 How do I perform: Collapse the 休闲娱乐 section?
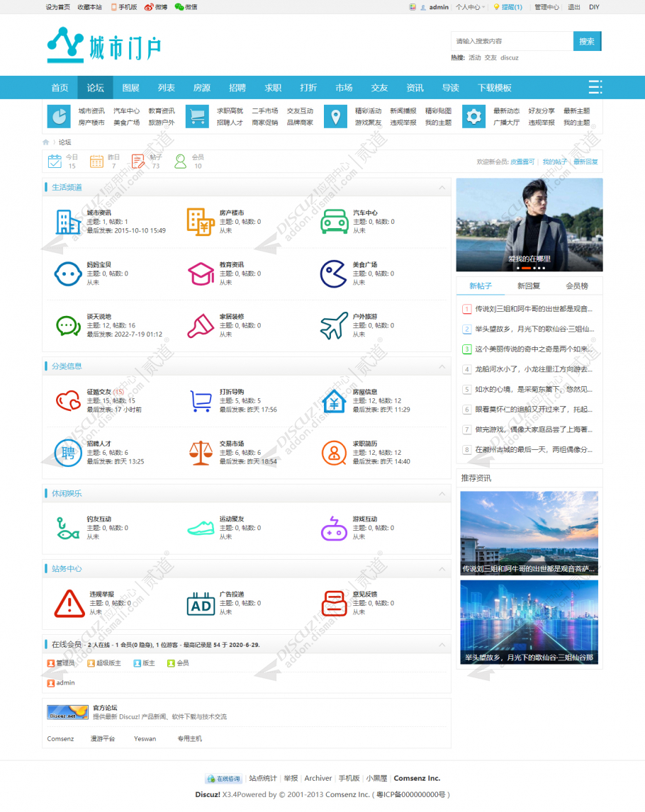click(x=442, y=494)
